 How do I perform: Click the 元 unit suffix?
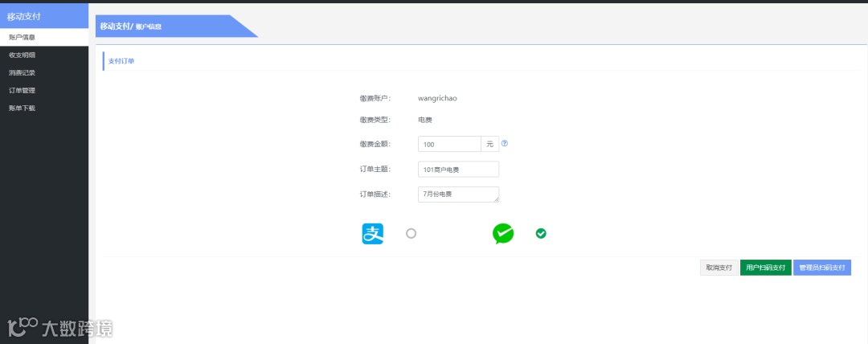[490, 144]
